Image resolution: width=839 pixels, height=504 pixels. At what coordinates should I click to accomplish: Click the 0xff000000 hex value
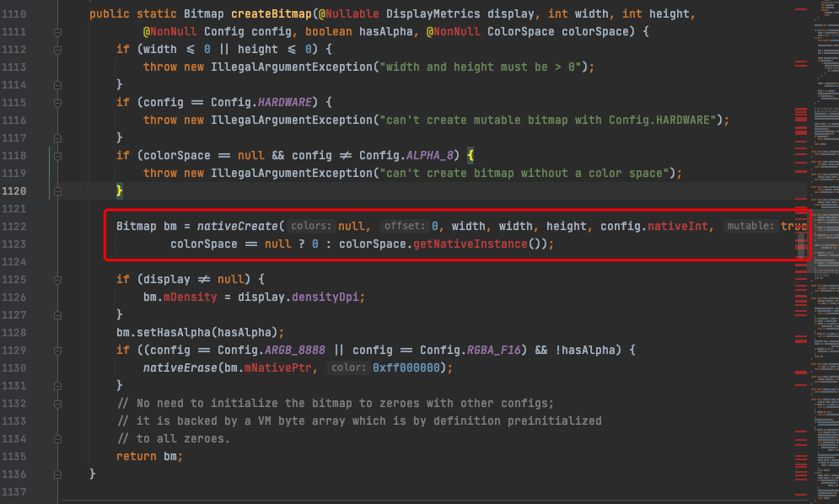[406, 367]
